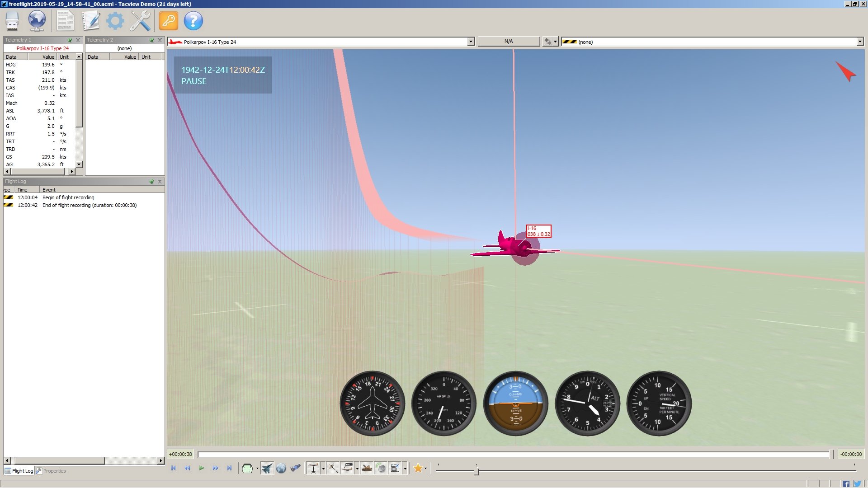The width and height of the screenshot is (868, 488).
Task: Select the Flight Log tab
Action: click(19, 471)
